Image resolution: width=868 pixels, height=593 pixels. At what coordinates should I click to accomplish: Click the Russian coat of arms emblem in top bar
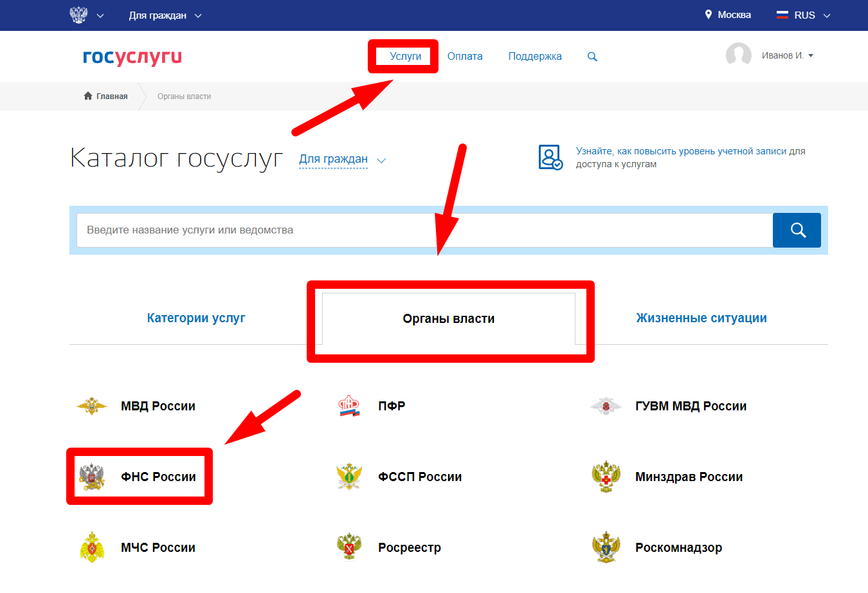[x=78, y=15]
